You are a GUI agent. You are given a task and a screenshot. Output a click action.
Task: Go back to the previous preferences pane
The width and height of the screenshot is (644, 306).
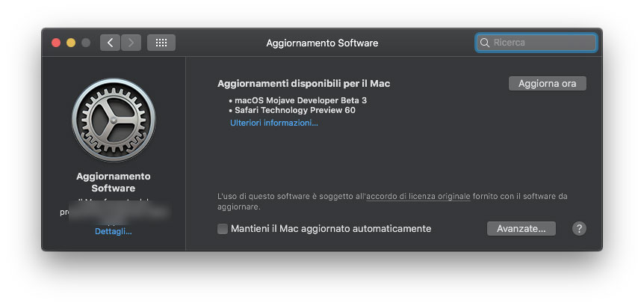(x=110, y=43)
